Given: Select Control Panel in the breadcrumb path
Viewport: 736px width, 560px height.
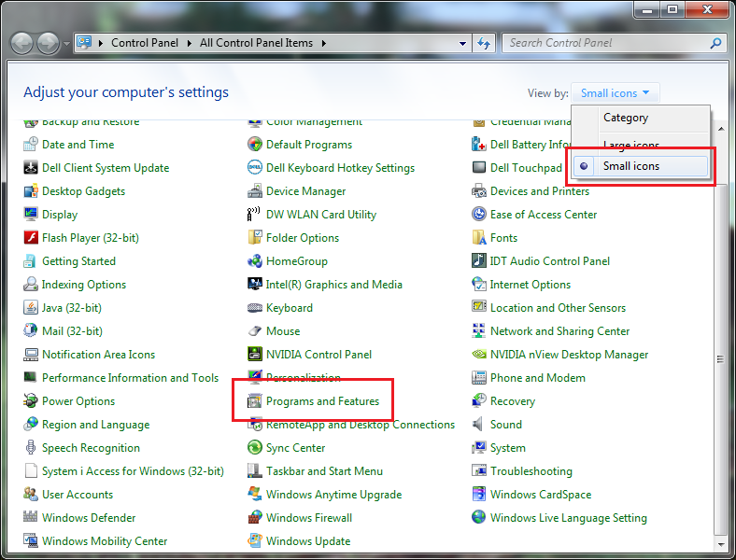Looking at the screenshot, I should coord(145,43).
